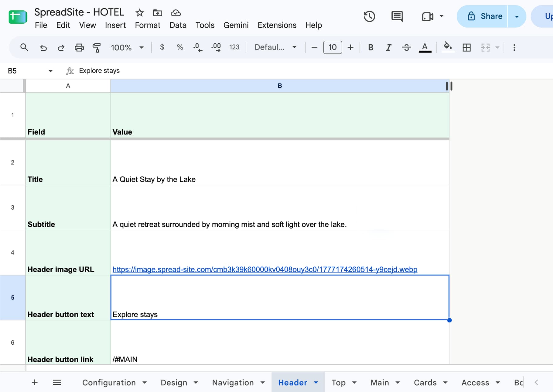Open the zoom level dropdown

click(x=127, y=47)
